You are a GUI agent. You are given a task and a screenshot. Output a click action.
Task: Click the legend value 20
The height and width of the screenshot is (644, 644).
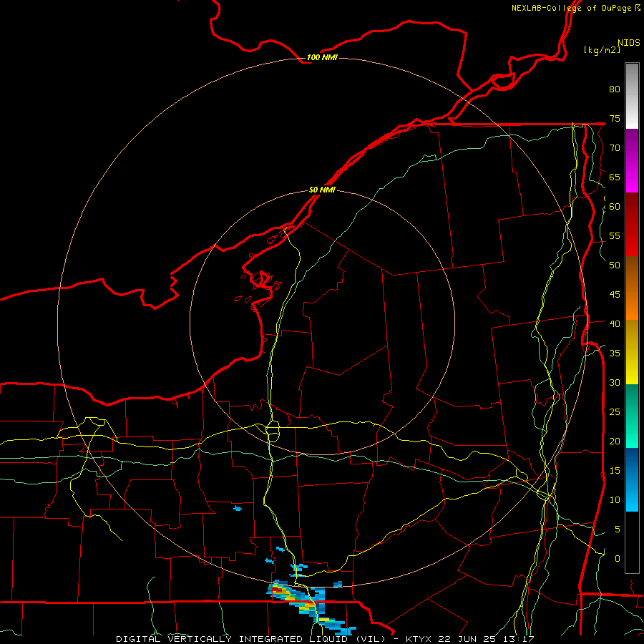coord(615,441)
